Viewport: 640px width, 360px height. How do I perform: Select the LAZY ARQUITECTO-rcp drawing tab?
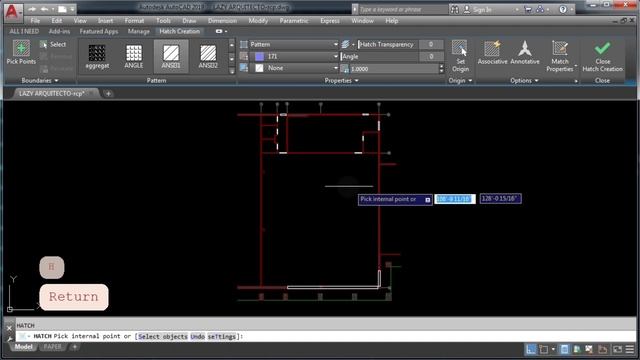point(52,93)
